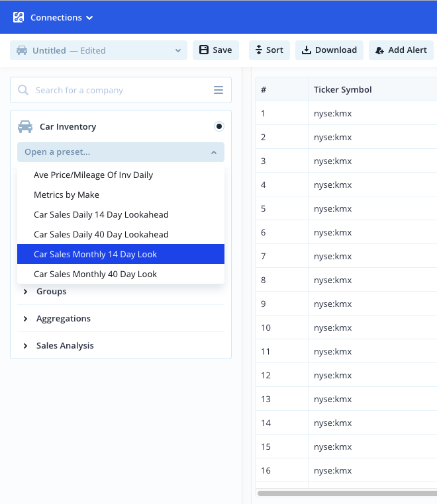The image size is (437, 504).
Task: Click row number 16 cell
Action: tap(281, 470)
